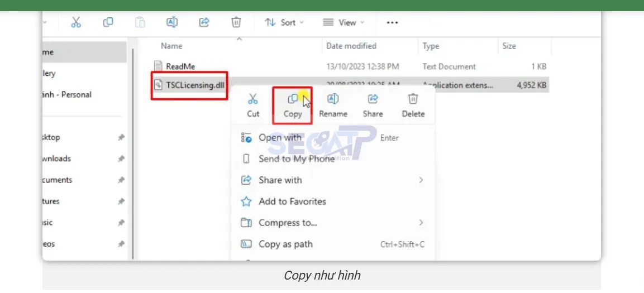Expand the Compress to submenu arrow
The width and height of the screenshot is (644, 293).
[x=421, y=223]
